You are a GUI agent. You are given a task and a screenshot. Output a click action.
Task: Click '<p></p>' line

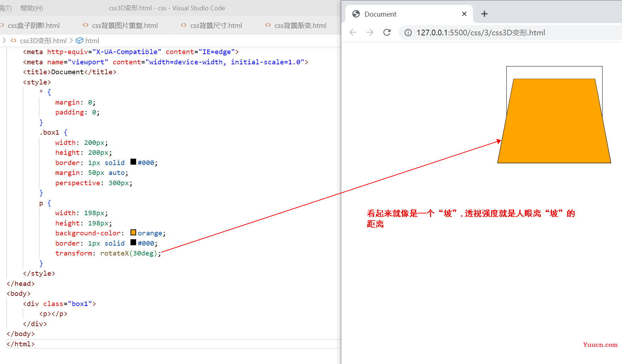[53, 314]
